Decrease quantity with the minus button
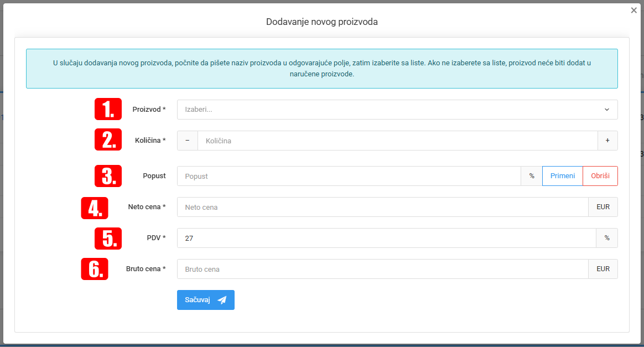Screen dimensions: 644x347 [188, 141]
